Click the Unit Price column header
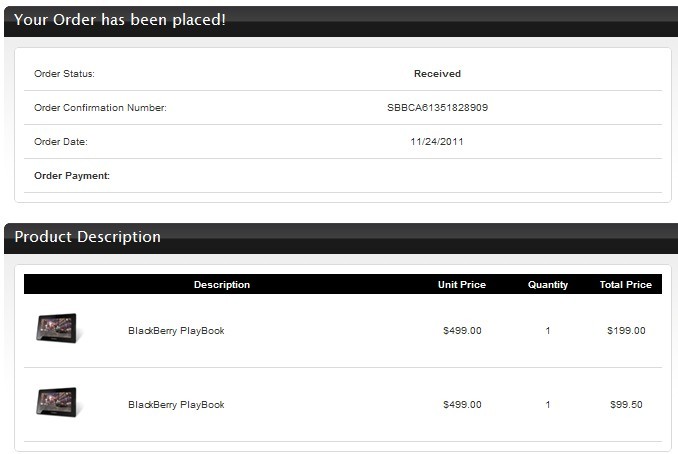Screen dimensions: 678x454 (462, 285)
